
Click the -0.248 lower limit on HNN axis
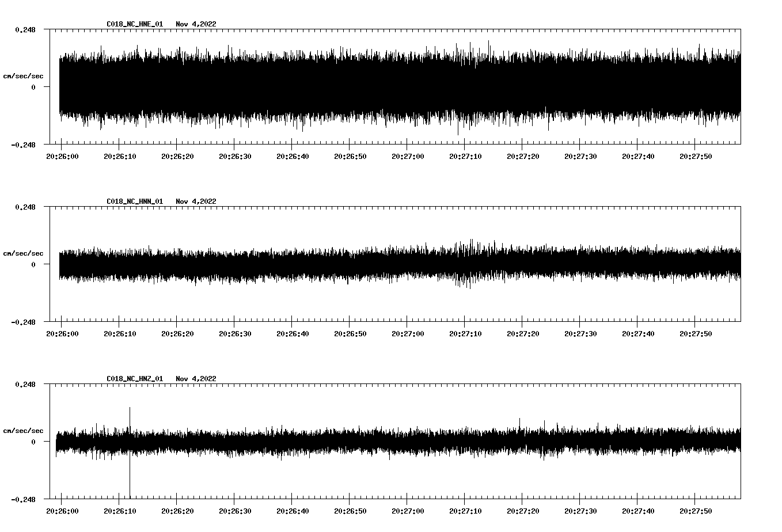tap(23, 322)
